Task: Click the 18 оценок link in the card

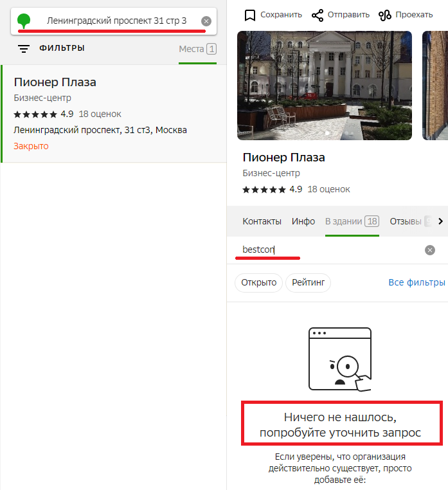Action: click(328, 189)
